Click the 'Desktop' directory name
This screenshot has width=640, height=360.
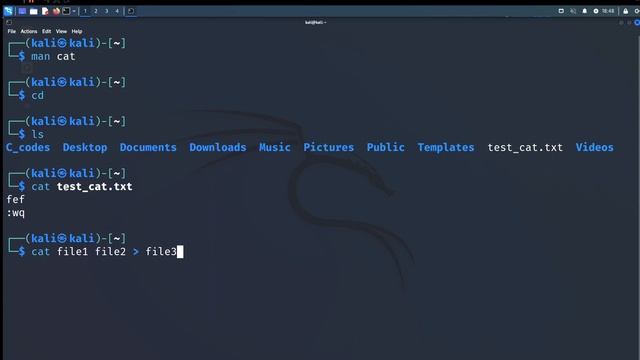pyautogui.click(x=85, y=147)
